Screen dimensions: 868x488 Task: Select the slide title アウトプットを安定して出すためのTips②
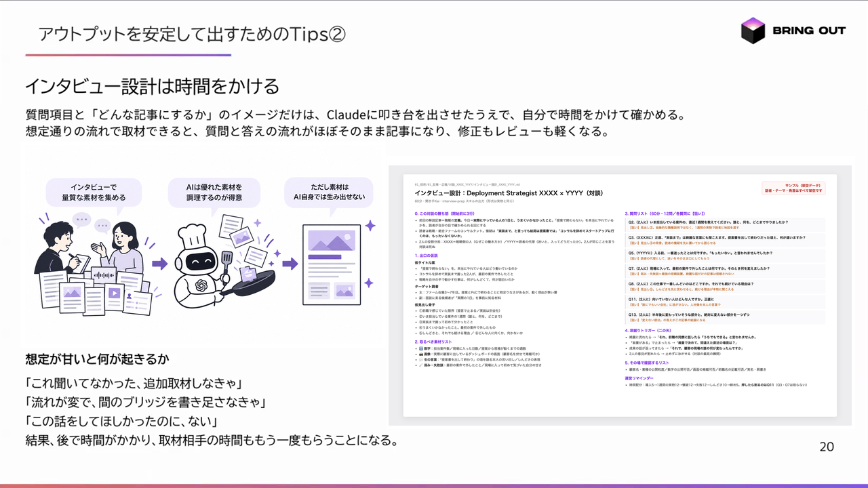(193, 34)
